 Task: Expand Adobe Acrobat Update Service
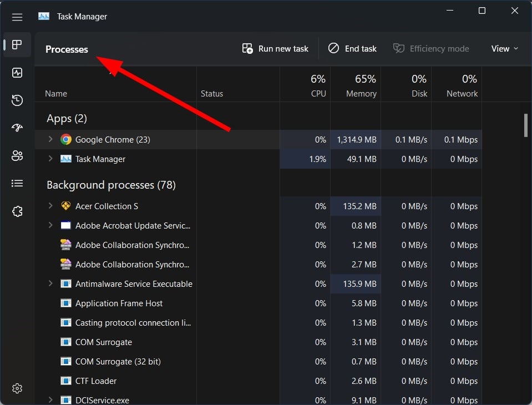click(50, 225)
